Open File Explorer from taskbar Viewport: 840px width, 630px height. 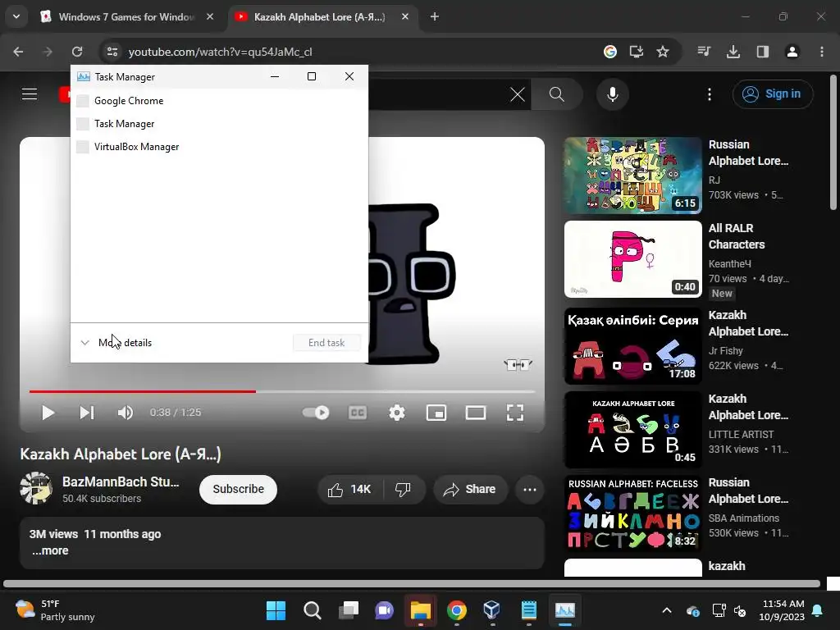tap(421, 610)
